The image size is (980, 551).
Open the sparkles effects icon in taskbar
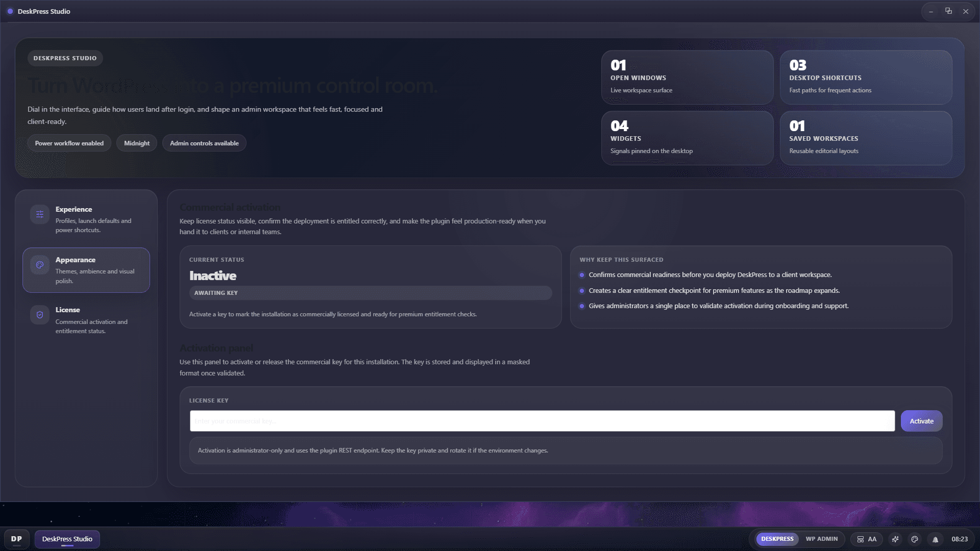(x=895, y=539)
